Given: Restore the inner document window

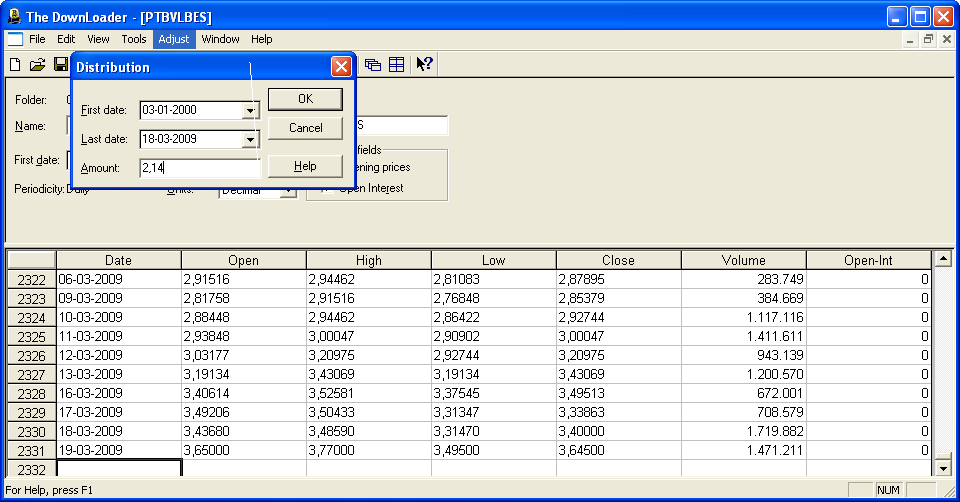Looking at the screenshot, I should pyautogui.click(x=928, y=39).
